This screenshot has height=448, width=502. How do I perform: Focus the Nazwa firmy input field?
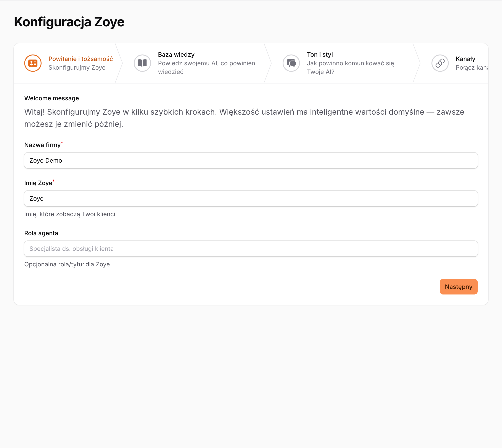click(251, 160)
